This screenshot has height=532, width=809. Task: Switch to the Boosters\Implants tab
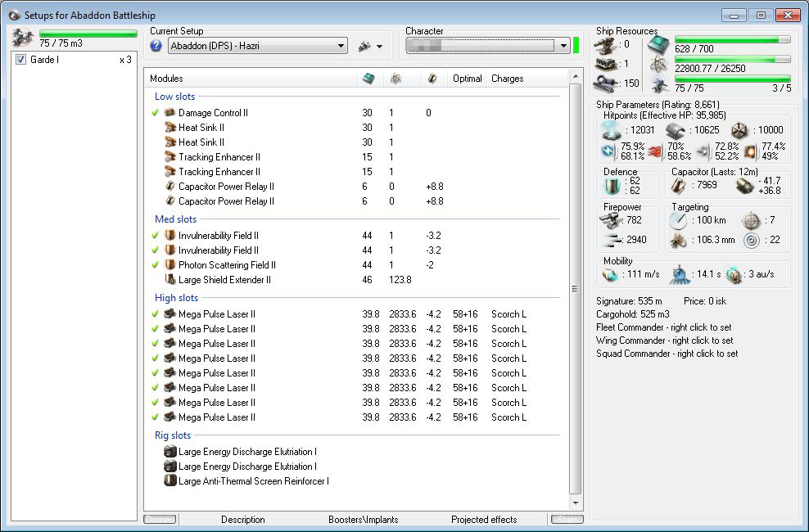364,520
